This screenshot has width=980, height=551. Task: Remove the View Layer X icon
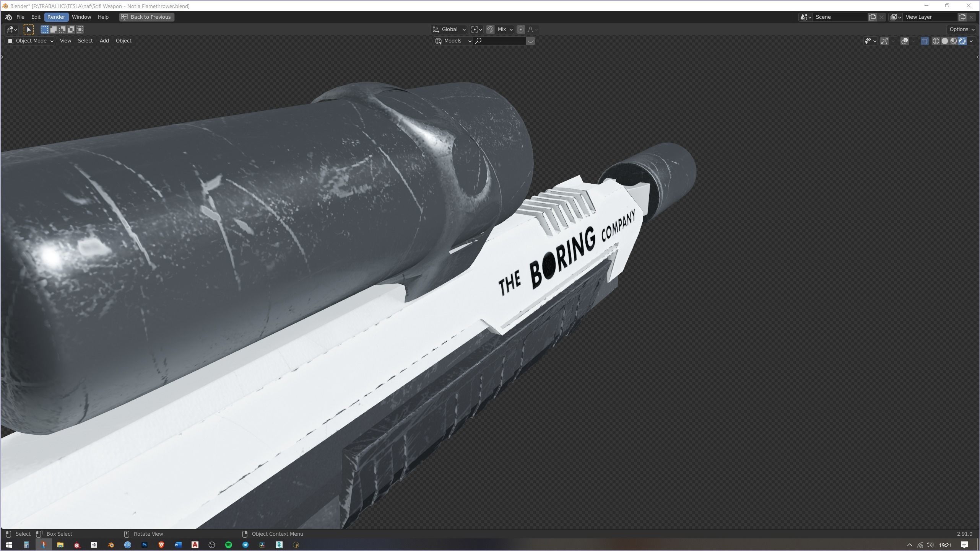click(x=971, y=17)
